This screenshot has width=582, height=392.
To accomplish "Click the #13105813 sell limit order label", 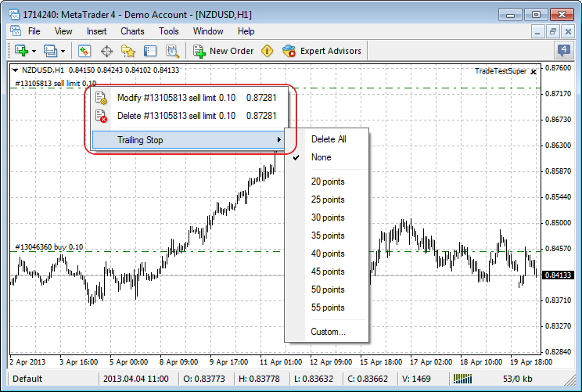I will pos(56,83).
